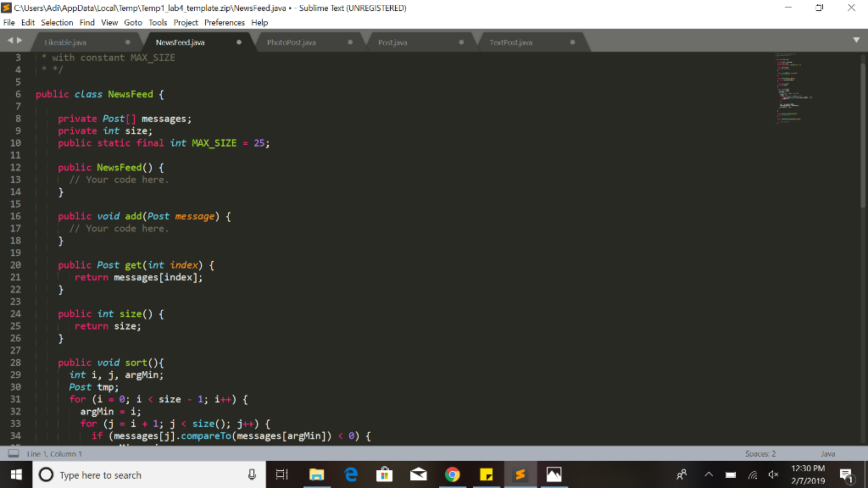Screen dimensions: 868x488
Task: Open the Wi-Fi network tray icon
Action: point(753,474)
